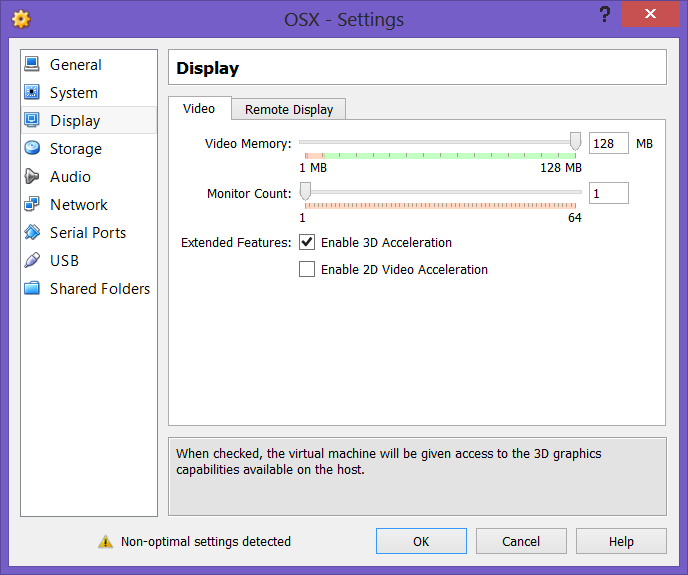Click the Enable 2D Video Acceleration label text
Screen dimensions: 688x575
[404, 270]
